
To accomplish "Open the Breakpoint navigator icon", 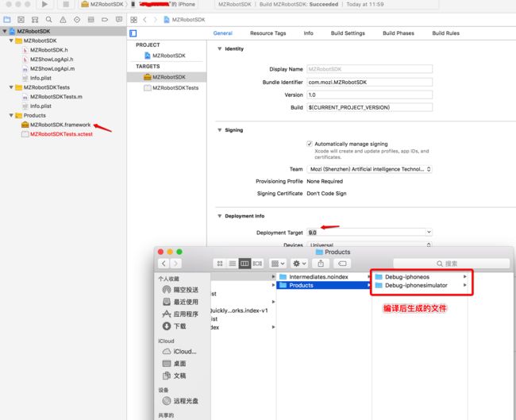I will pos(105,20).
